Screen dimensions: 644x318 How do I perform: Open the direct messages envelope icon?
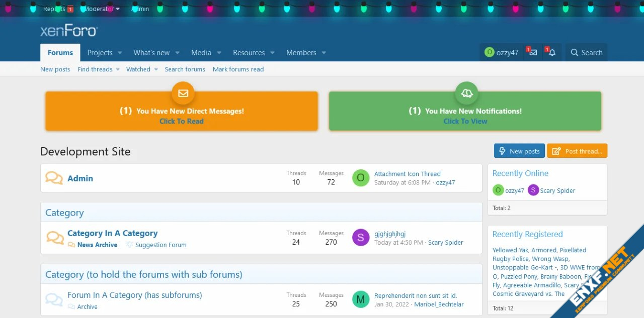pos(533,53)
